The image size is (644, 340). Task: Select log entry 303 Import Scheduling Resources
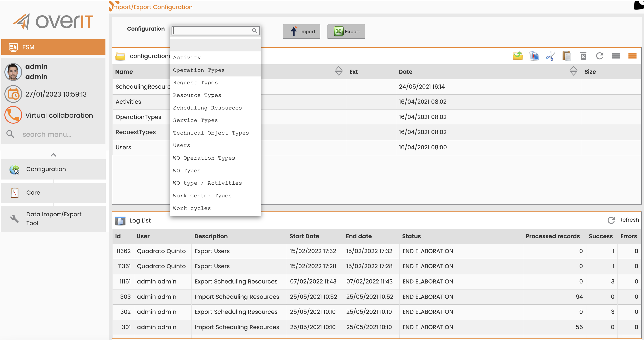tap(377, 297)
